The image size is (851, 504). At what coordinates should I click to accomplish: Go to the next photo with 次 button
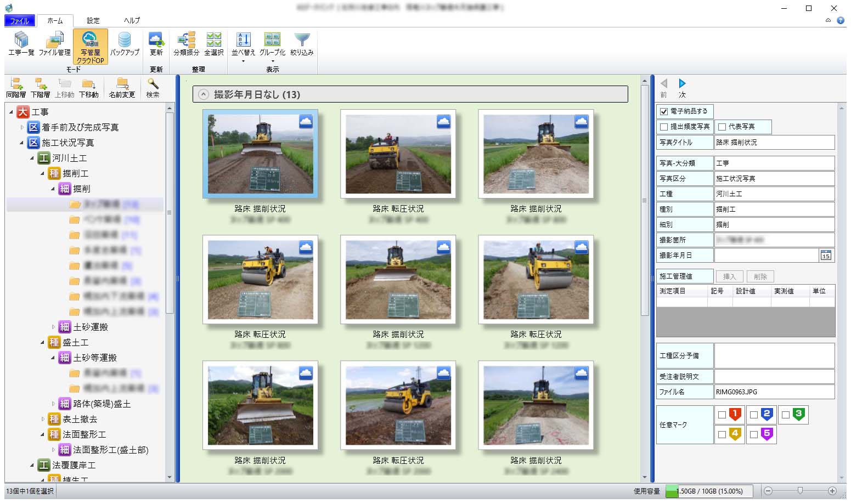(682, 87)
